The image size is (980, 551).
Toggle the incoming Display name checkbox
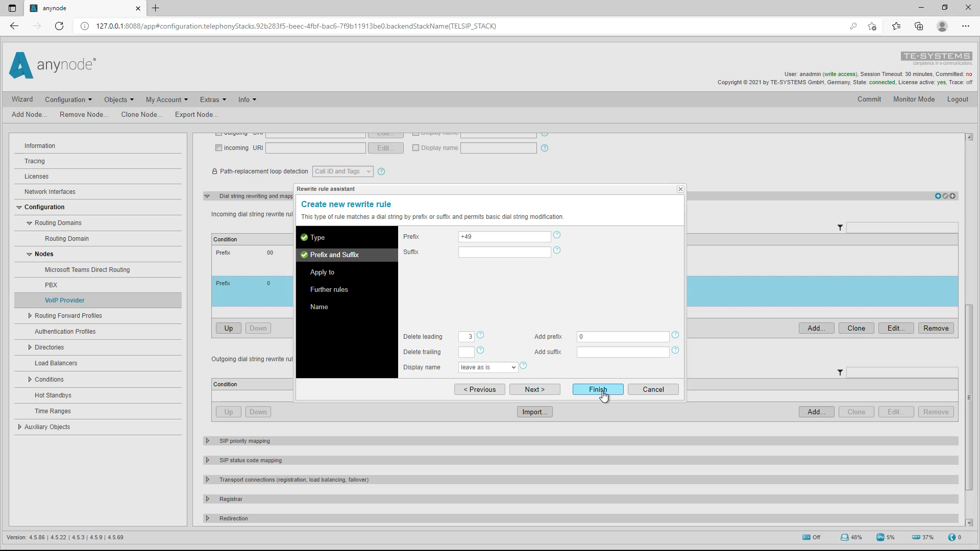[415, 148]
